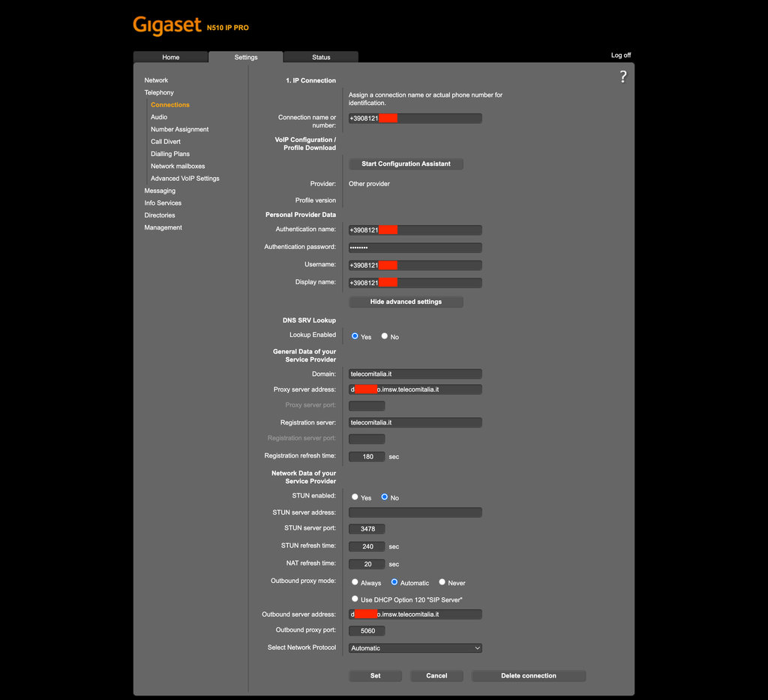Viewport: 768px width, 700px height.
Task: Focus the Proxy server address field
Action: point(415,389)
